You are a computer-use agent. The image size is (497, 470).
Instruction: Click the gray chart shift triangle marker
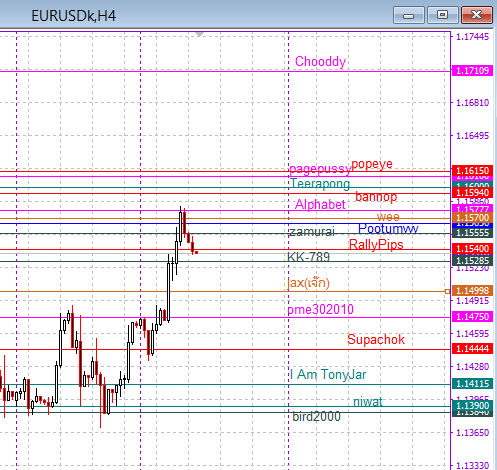(x=199, y=34)
